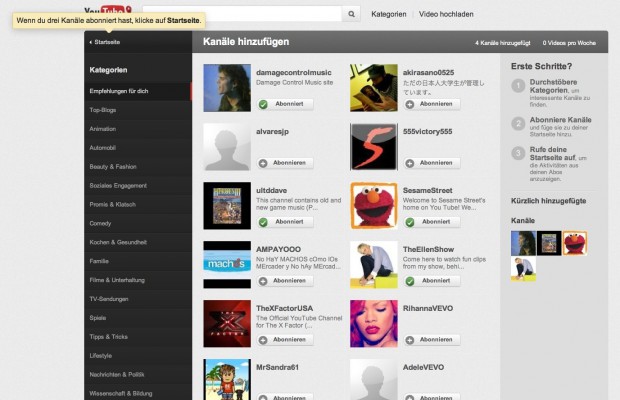Select Top-Blogs category
Screen dimensions: 620x400
click(x=138, y=110)
